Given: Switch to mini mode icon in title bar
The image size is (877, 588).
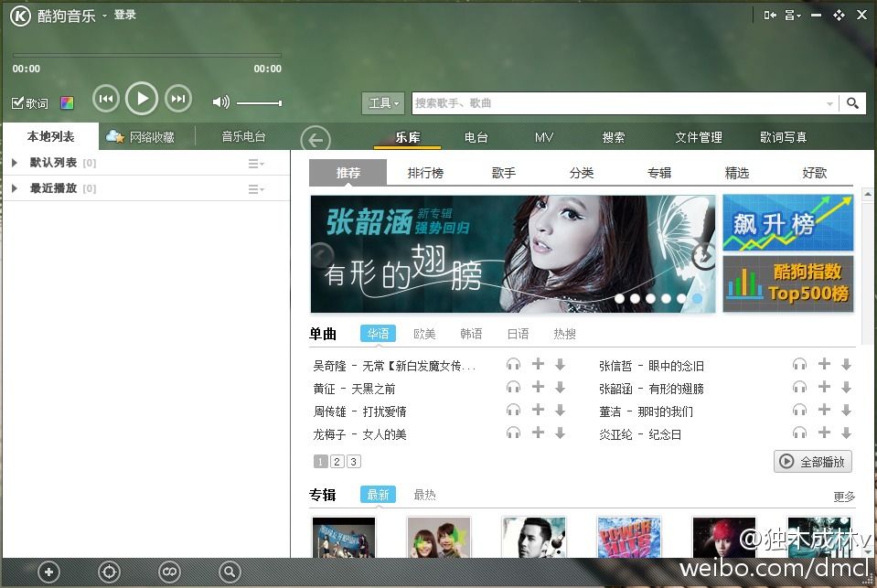Looking at the screenshot, I should [x=770, y=16].
